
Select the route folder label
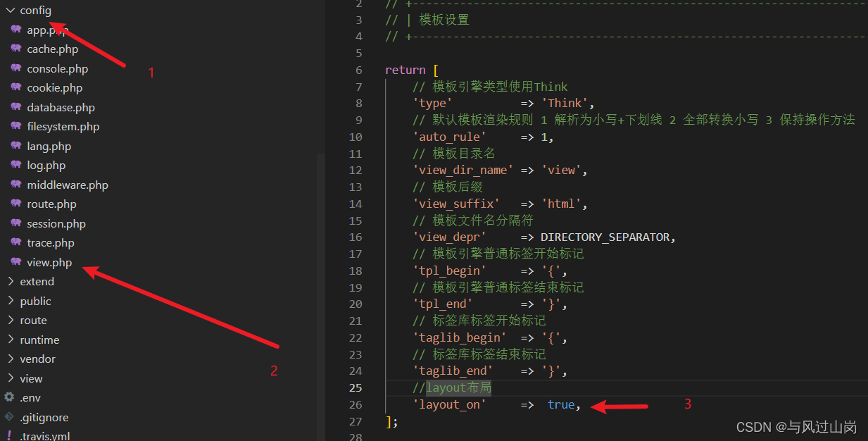tap(34, 320)
